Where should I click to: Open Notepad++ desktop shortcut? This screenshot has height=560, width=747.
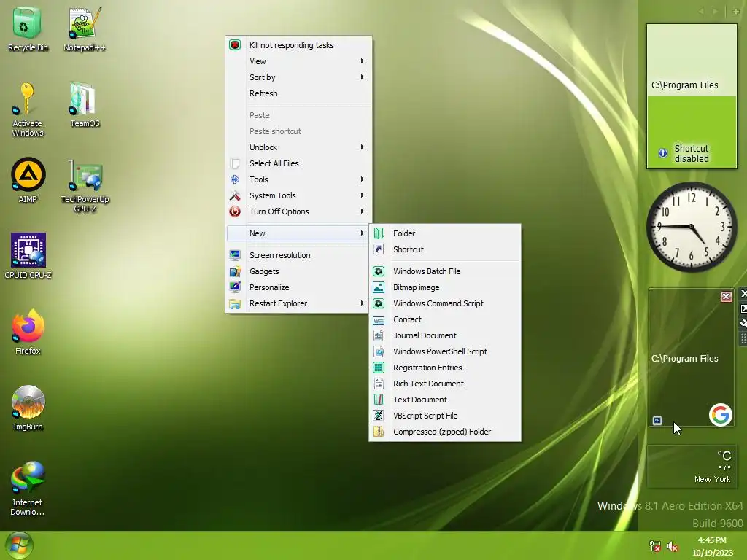click(x=85, y=29)
